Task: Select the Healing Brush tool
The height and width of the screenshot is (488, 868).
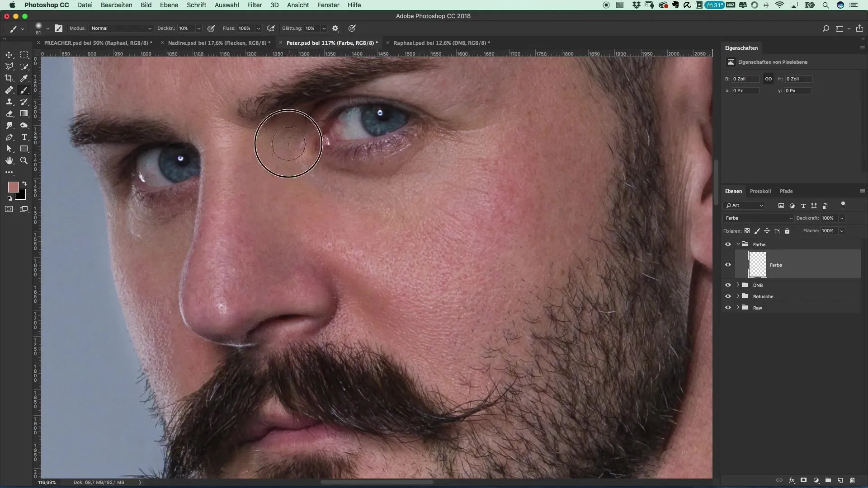Action: tap(9, 90)
